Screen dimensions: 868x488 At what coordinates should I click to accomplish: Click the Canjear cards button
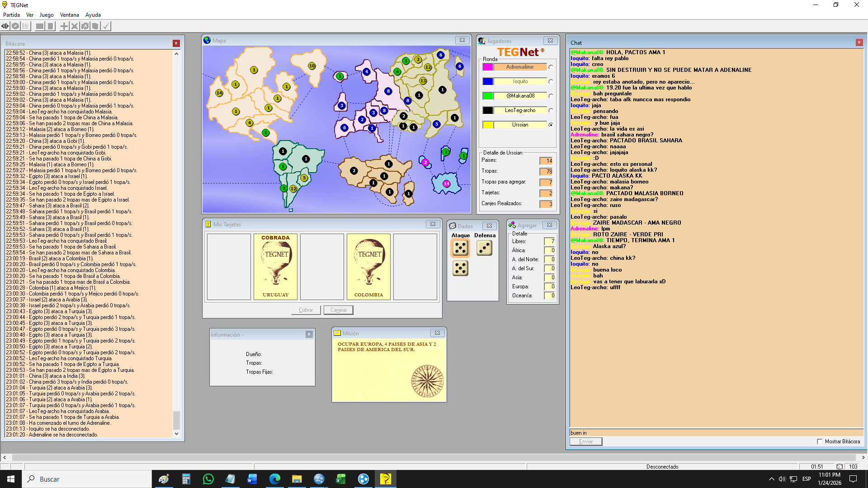click(338, 310)
